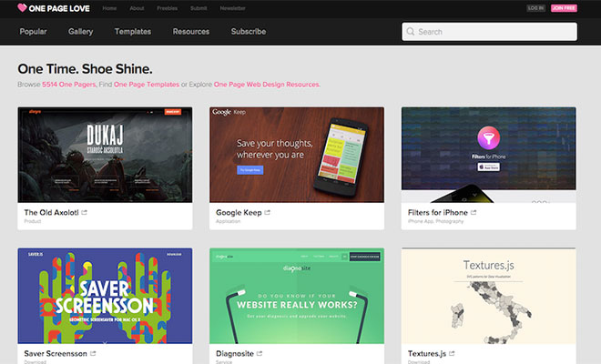Follow the One Page Web Design Resources link
Image resolution: width=601 pixels, height=364 pixels.
[x=267, y=85]
